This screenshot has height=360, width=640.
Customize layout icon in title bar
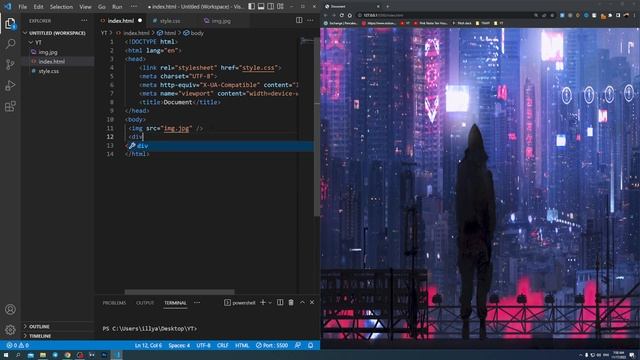click(280, 7)
